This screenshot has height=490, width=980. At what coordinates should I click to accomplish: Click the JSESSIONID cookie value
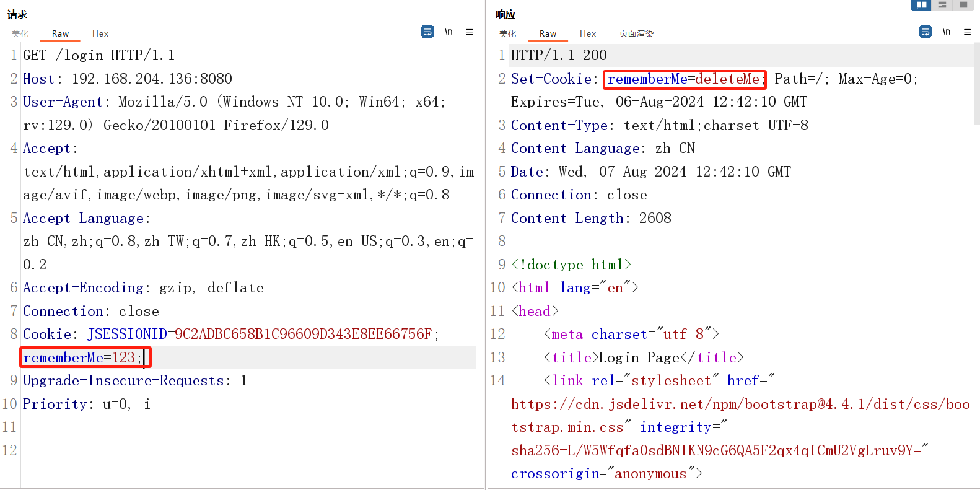click(303, 334)
